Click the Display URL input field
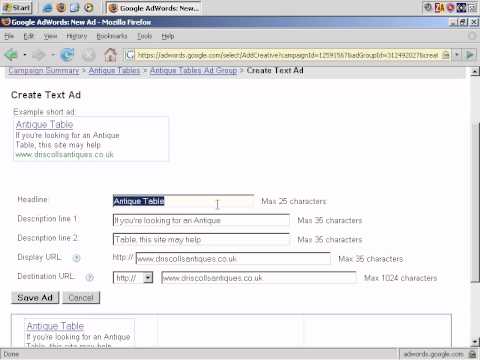480x360 pixels. coord(233,259)
